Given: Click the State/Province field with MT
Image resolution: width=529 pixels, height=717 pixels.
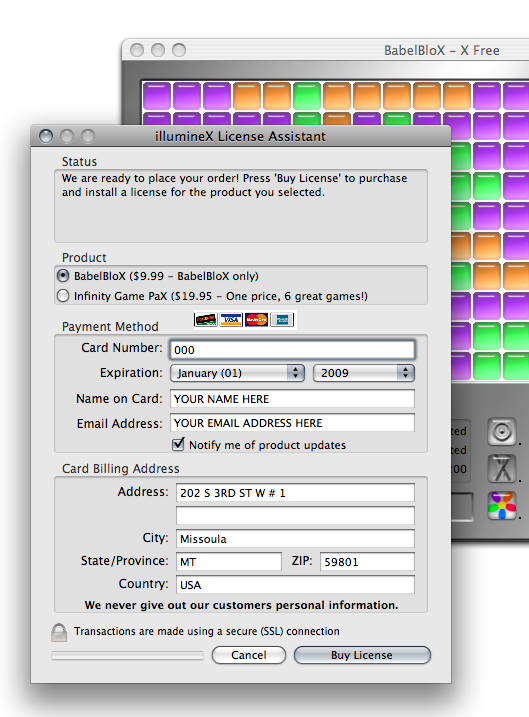Looking at the screenshot, I should (x=229, y=562).
